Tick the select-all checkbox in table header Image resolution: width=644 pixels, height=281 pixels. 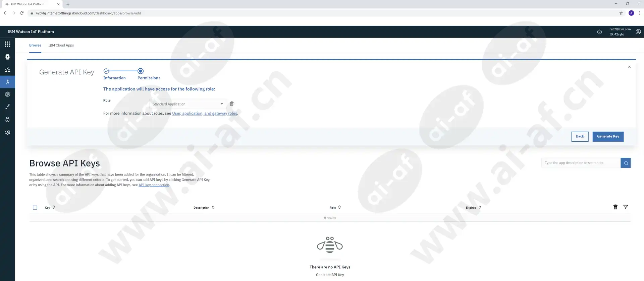point(35,208)
